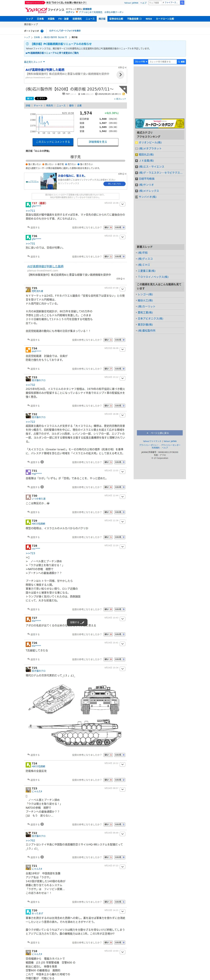Click the info icon on renewal notice
Viewport: 210px width, 980px height.
27,44
